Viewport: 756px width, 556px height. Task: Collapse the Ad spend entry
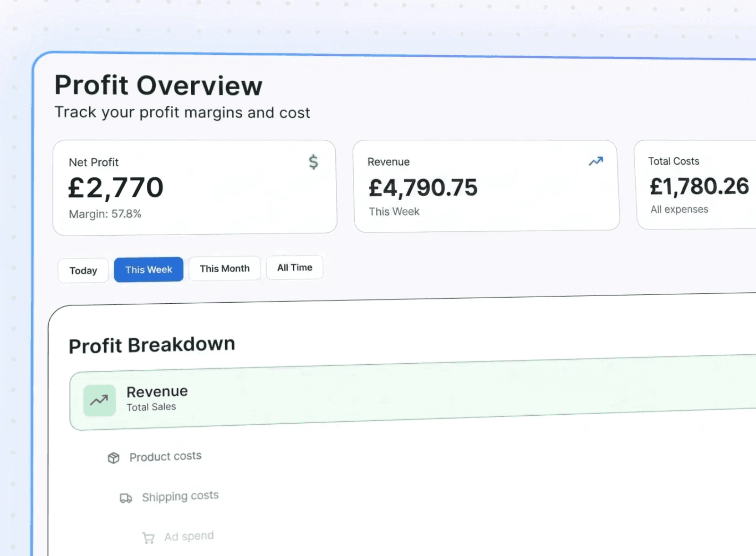[x=189, y=536]
